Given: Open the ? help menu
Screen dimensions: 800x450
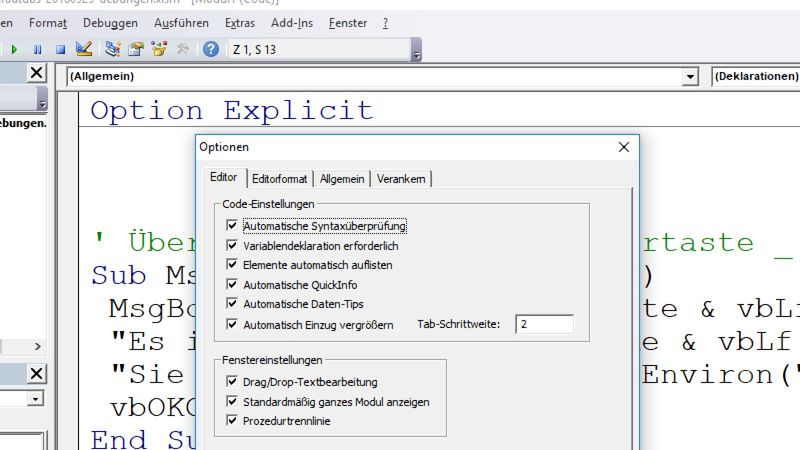Looking at the screenshot, I should (x=385, y=23).
